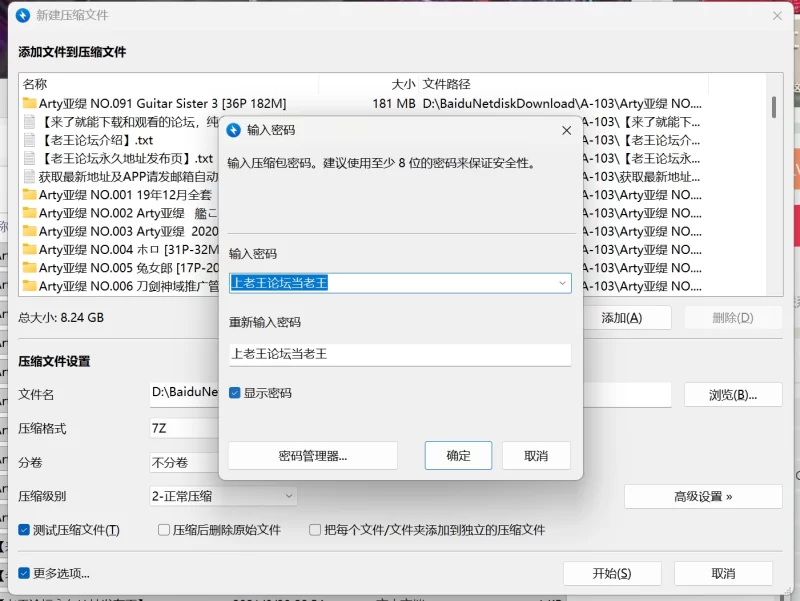Click the archive icon beside 新建压缩文件 title

pos(21,16)
